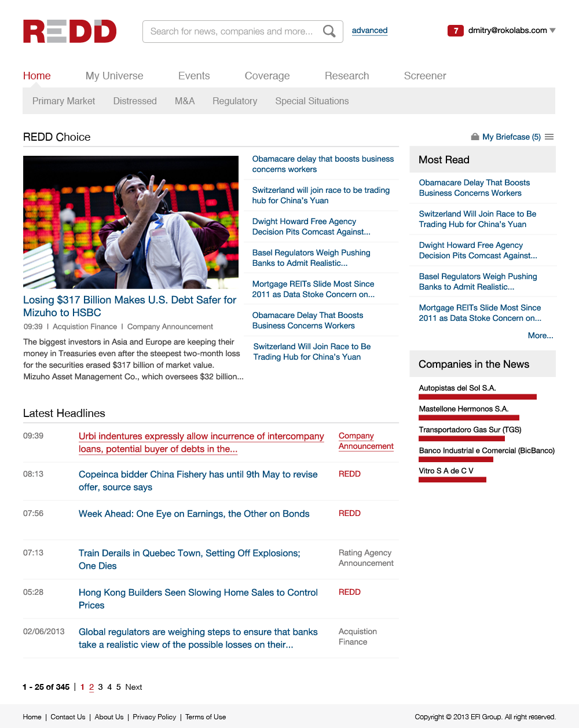This screenshot has width=579, height=728.
Task: Open the My Briefcase (5) link
Action: tap(512, 137)
